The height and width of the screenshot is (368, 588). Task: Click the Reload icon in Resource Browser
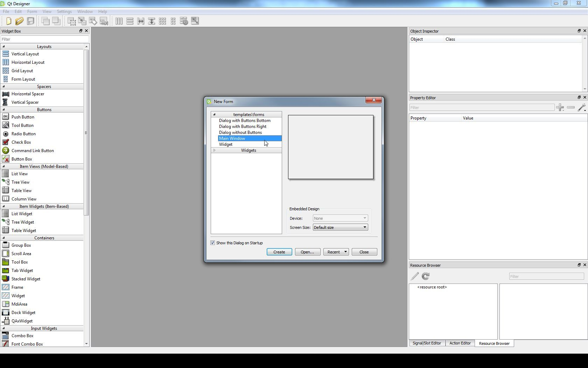(426, 277)
